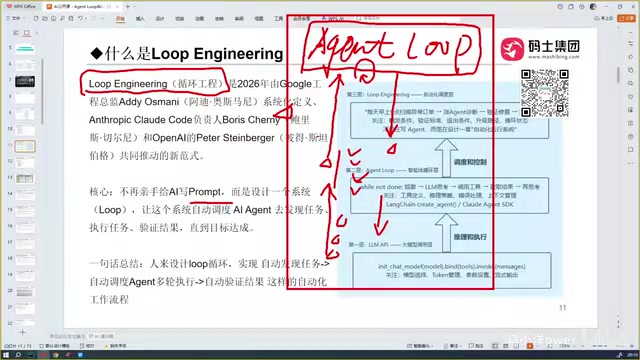Click the more options ellipsis in right sidebar
This screenshot has width=640, height=360.
tap(631, 163)
